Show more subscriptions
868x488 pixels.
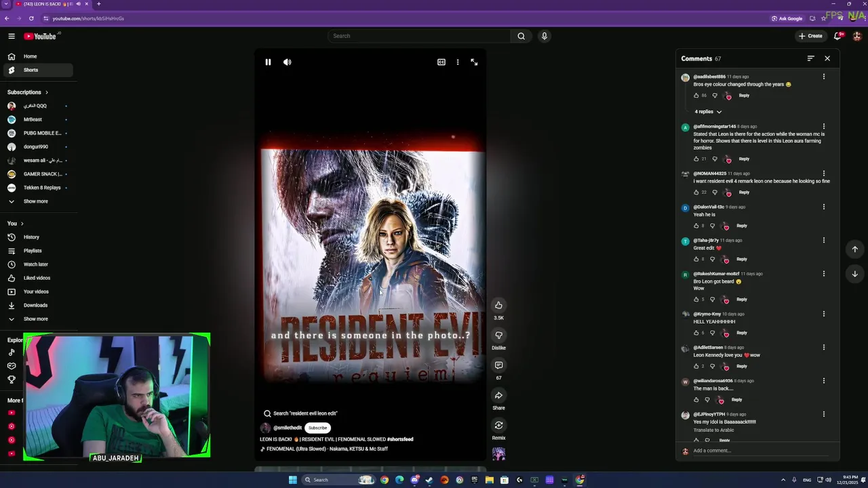point(37,201)
